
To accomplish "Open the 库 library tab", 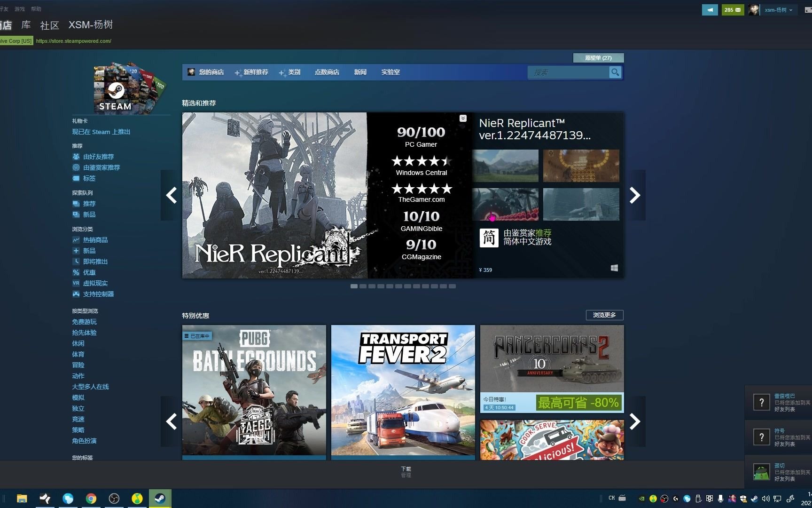I will [26, 25].
